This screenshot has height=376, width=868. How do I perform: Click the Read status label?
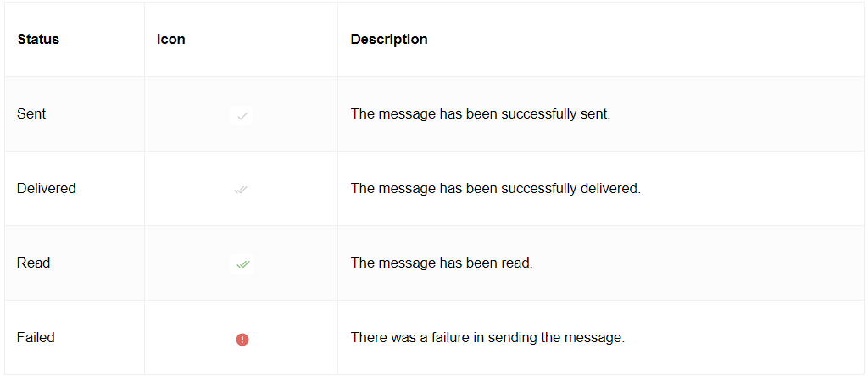click(x=34, y=263)
